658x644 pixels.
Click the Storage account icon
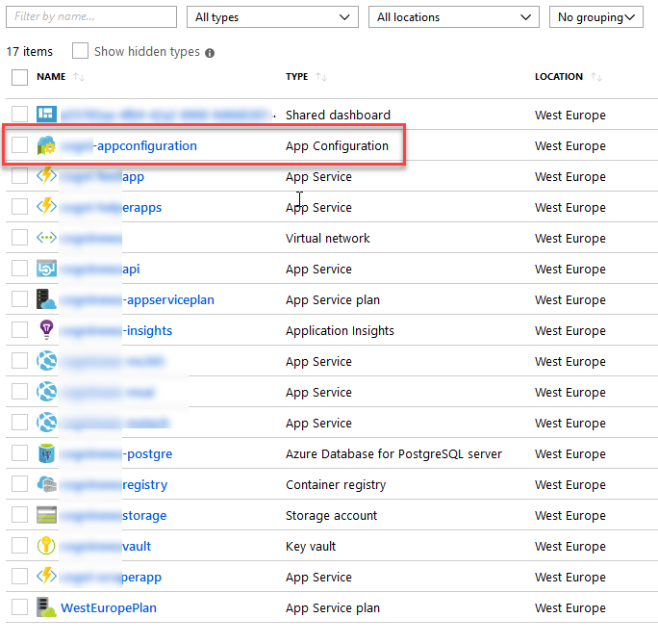click(46, 516)
